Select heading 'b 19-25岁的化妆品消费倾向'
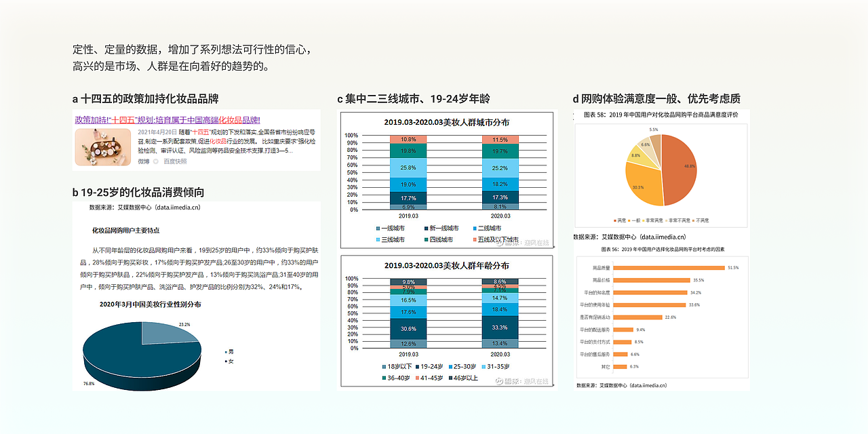This screenshot has height=434, width=868. pyautogui.click(x=138, y=192)
